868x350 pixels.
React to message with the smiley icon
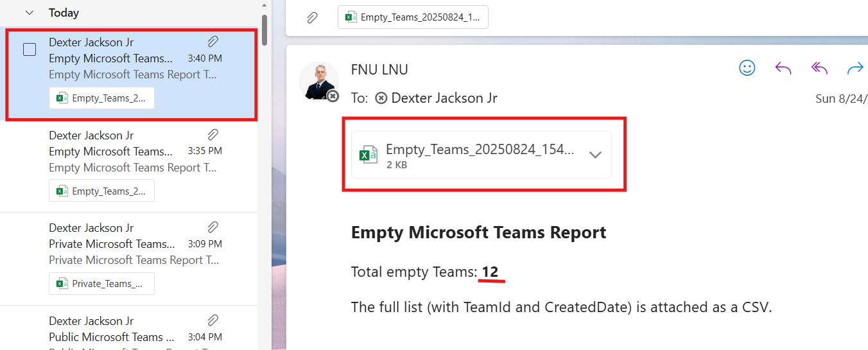coord(747,68)
